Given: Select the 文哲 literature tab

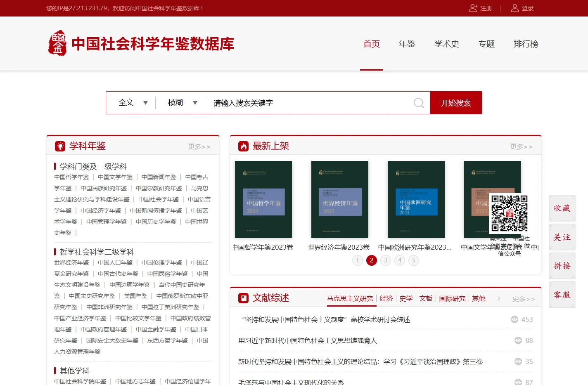Looking at the screenshot, I should [x=426, y=298].
